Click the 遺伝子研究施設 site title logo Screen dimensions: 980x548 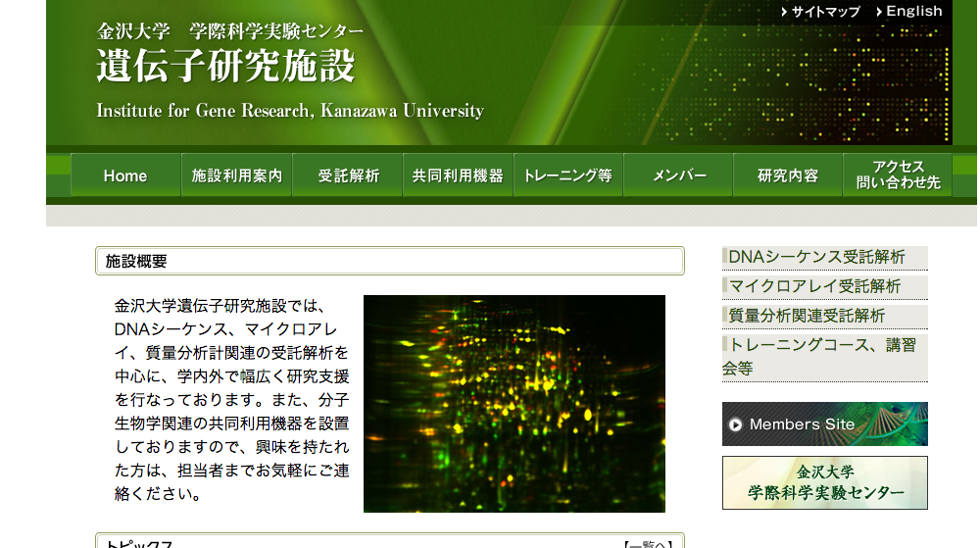tap(225, 65)
